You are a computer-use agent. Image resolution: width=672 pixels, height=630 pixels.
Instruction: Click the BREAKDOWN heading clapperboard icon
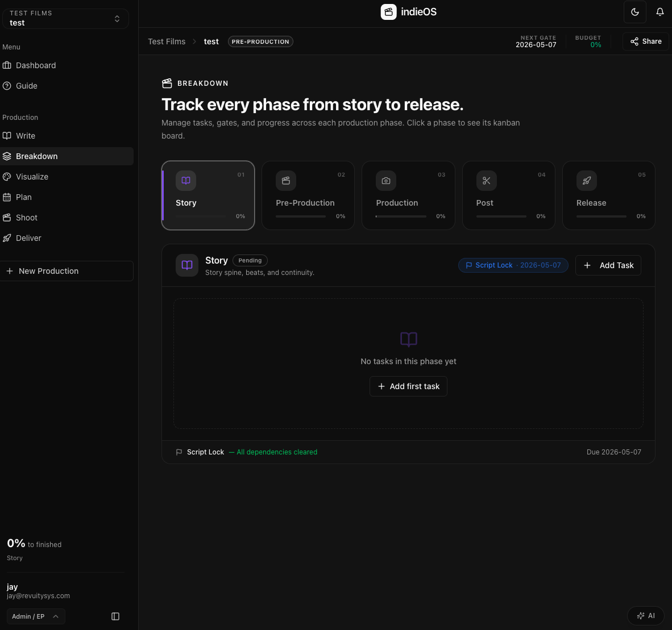pos(167,83)
